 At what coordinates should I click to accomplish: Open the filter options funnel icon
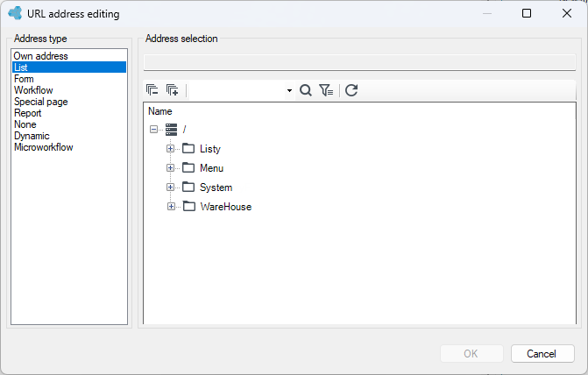pyautogui.click(x=326, y=90)
